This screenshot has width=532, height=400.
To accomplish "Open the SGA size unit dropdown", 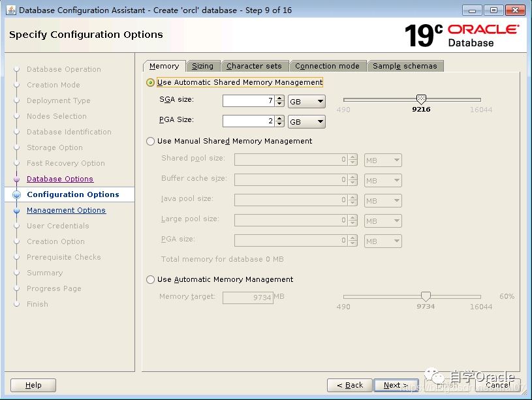I will (x=307, y=102).
